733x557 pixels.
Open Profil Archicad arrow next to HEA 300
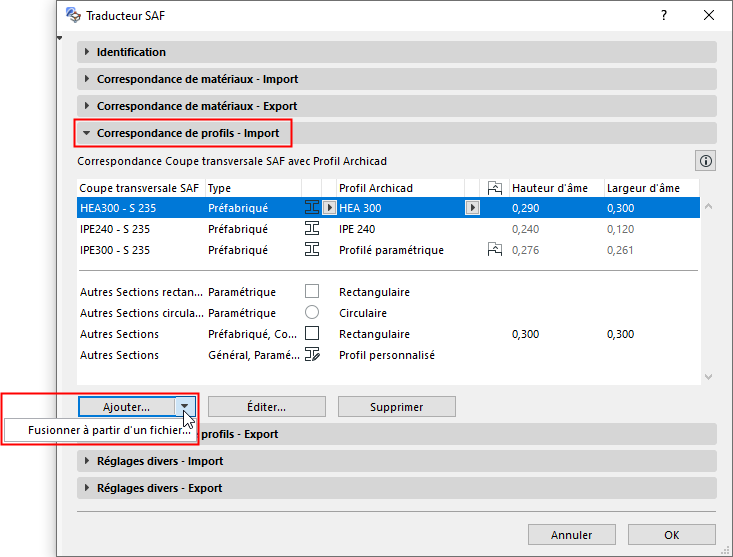click(x=472, y=207)
